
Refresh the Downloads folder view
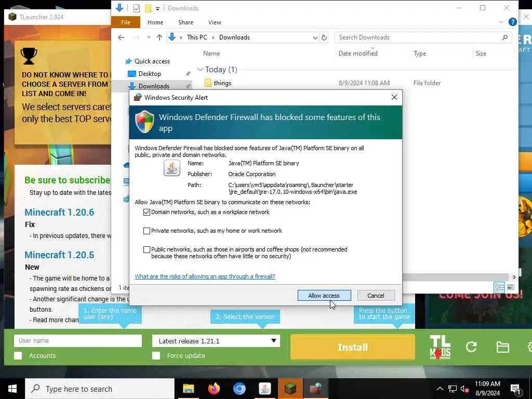coord(324,37)
